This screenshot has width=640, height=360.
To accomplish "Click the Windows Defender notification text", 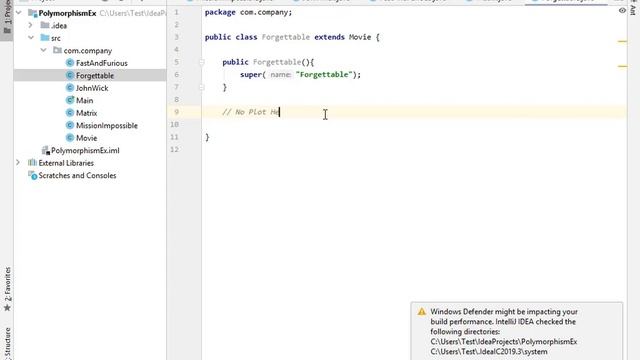I will point(504,331).
